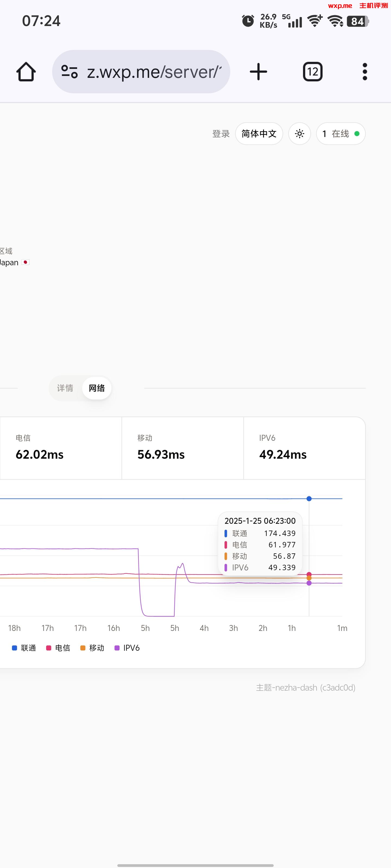This screenshot has width=391, height=868.
Task: Open site info icon in address bar
Action: click(70, 72)
